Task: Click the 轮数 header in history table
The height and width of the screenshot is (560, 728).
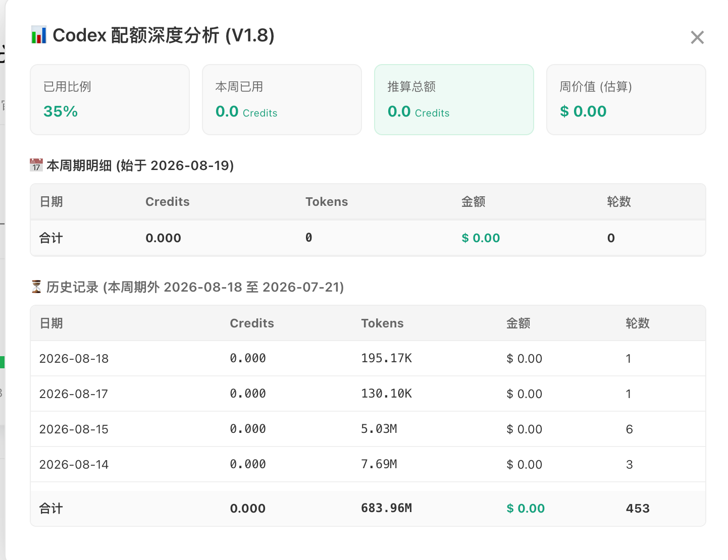Action: (638, 323)
